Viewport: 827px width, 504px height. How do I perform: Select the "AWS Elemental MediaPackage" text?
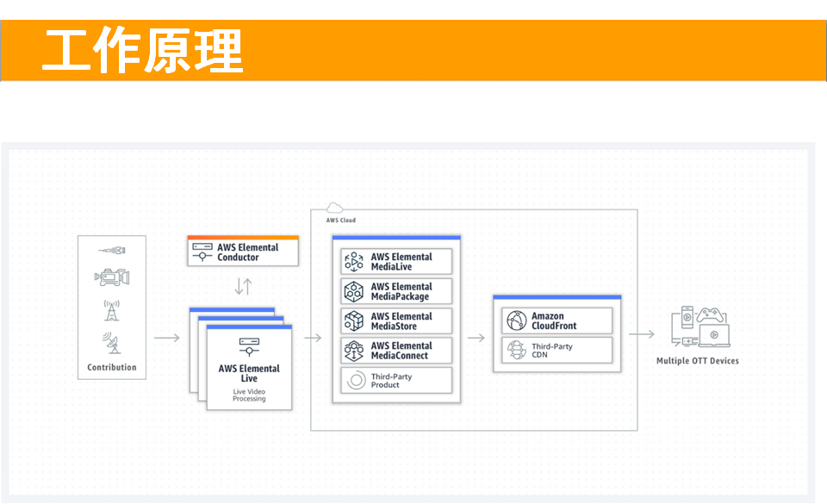point(401,291)
